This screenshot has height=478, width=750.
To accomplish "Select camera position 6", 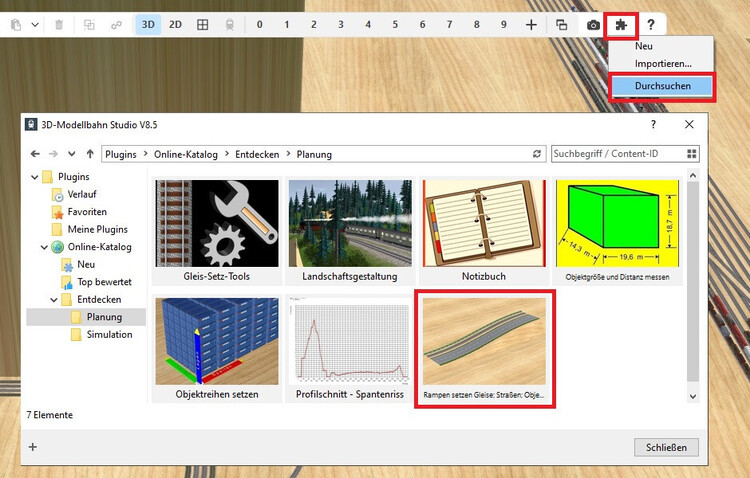I will pyautogui.click(x=422, y=24).
